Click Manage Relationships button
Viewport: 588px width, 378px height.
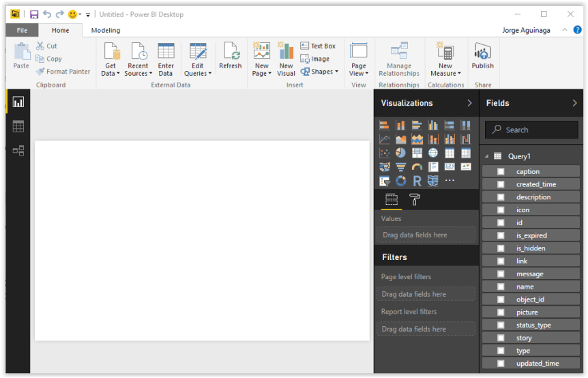[x=399, y=59]
